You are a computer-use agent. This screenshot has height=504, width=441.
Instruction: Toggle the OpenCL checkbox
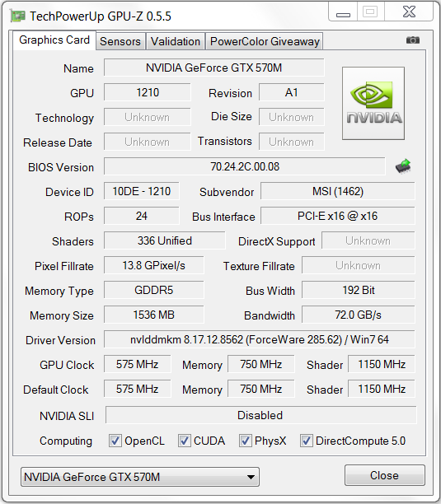115,441
